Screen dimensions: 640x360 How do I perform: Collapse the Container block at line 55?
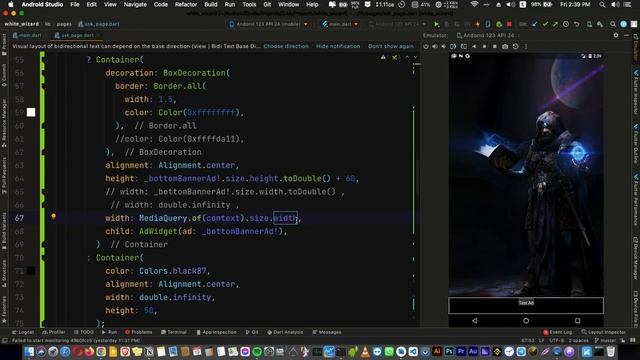(x=43, y=60)
